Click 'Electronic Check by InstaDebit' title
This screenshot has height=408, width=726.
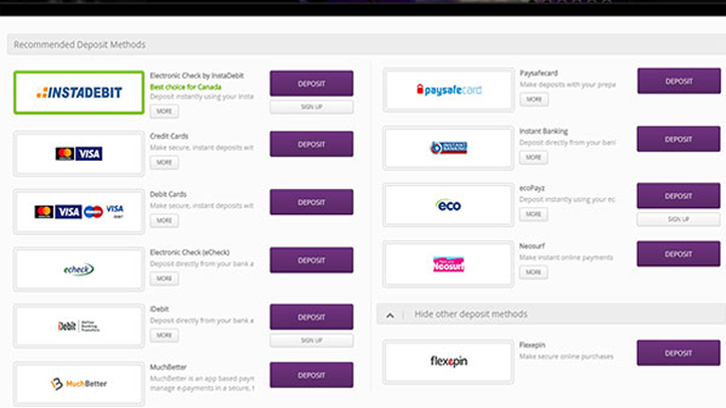point(197,75)
